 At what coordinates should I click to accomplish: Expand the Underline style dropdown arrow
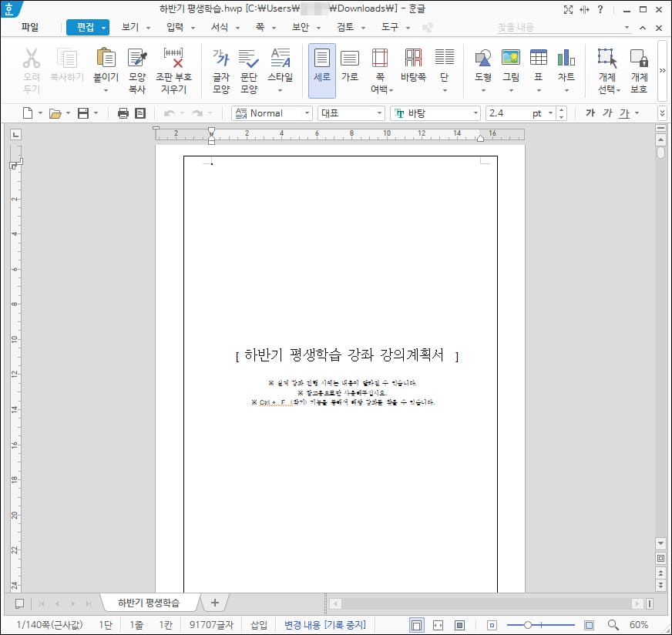(637, 113)
